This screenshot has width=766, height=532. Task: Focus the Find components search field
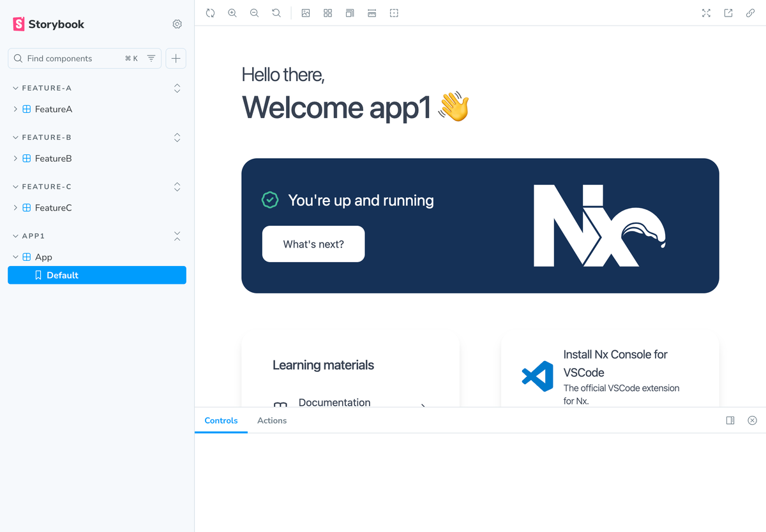click(84, 58)
